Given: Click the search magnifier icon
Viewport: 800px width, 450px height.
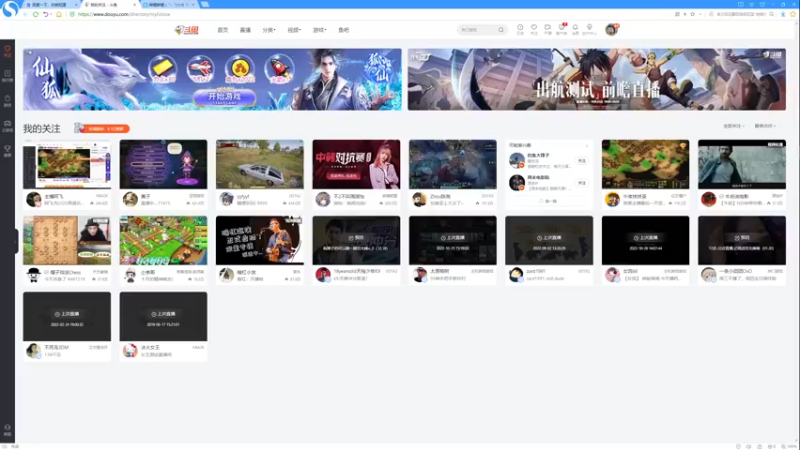Looking at the screenshot, I should [x=501, y=30].
